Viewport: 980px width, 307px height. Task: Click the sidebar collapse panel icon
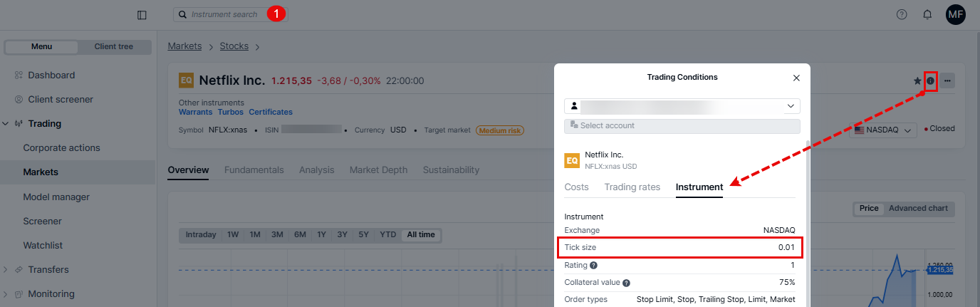pos(142,15)
